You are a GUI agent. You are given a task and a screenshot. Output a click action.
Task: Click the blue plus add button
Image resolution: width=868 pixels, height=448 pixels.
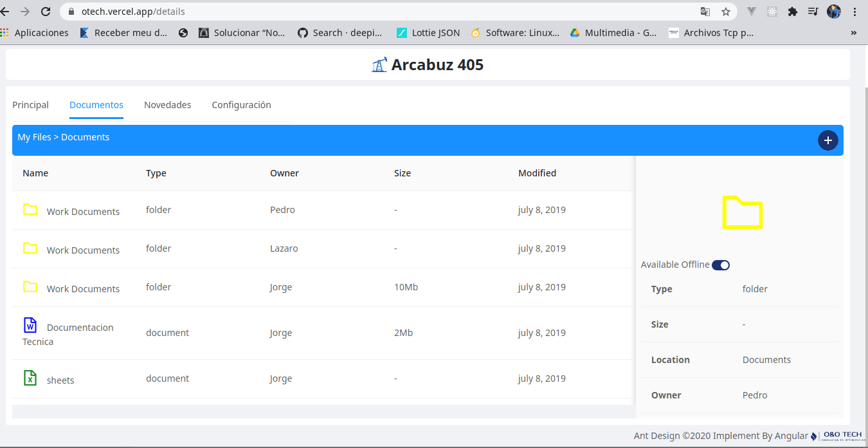828,140
